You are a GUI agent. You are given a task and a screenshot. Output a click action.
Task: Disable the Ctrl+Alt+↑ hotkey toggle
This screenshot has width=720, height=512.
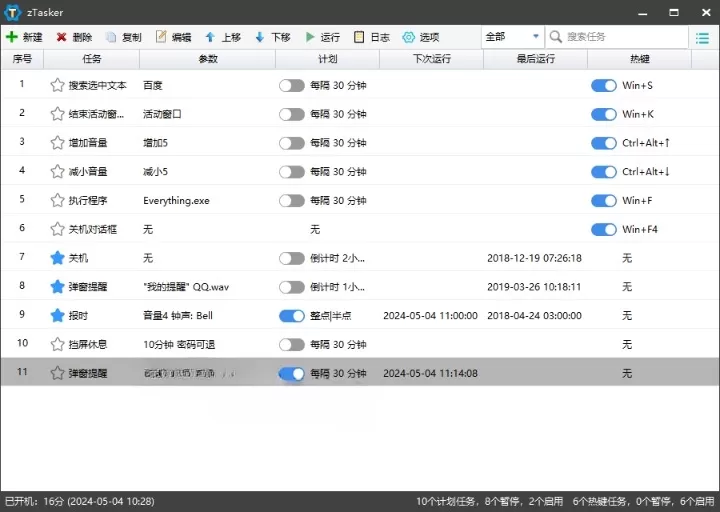pyautogui.click(x=604, y=143)
